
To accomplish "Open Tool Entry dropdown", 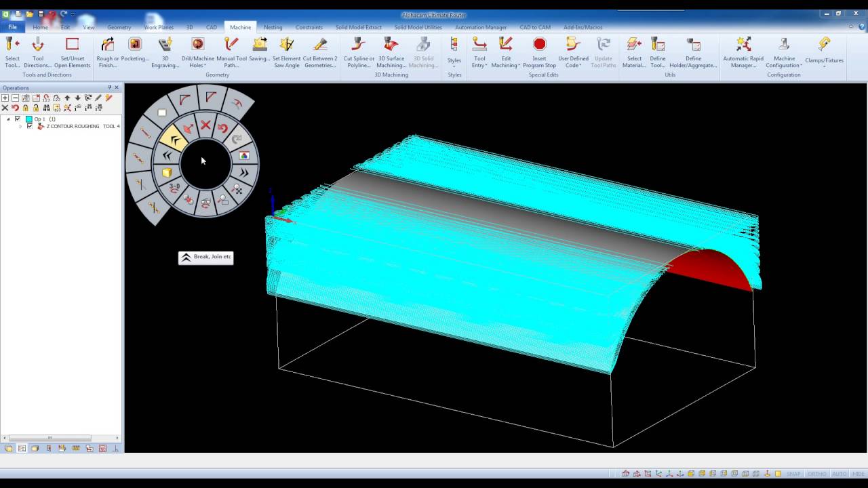I will tap(479, 53).
